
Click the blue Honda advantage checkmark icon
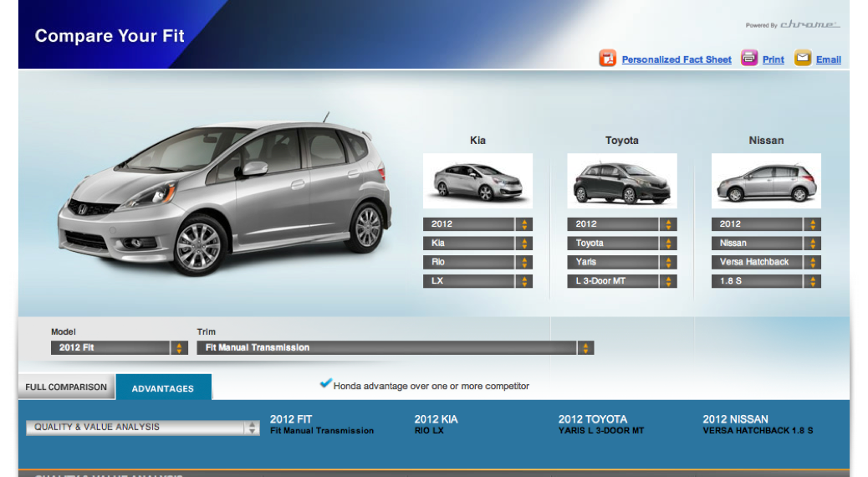[325, 384]
